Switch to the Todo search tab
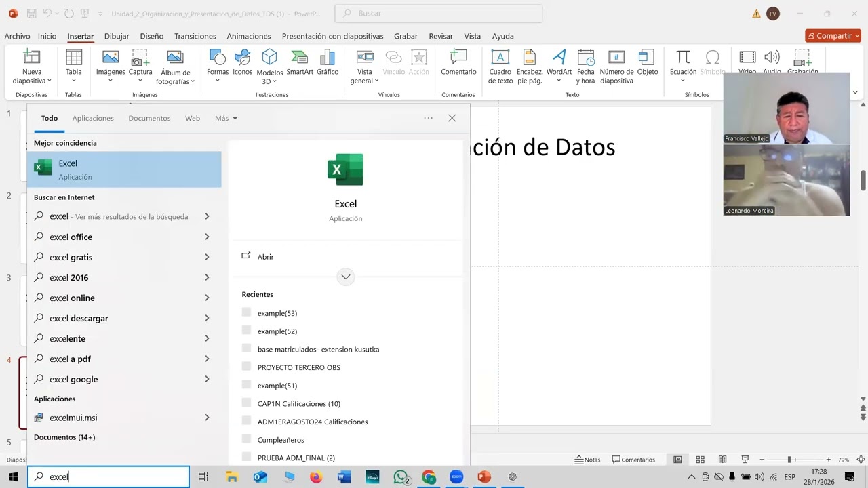 [x=50, y=118]
